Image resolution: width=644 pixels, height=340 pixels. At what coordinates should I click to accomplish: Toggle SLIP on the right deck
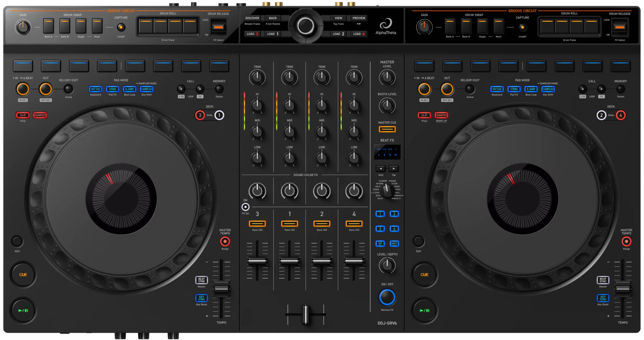click(x=424, y=115)
